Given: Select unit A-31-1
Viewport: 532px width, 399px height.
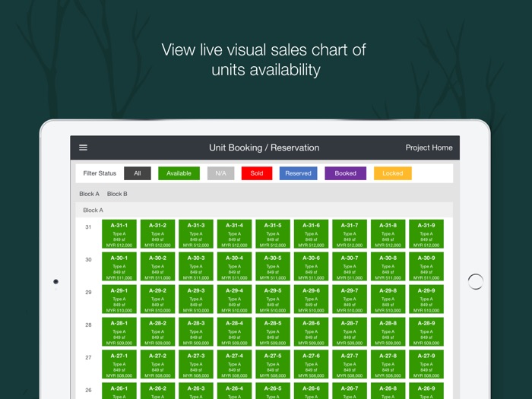Looking at the screenshot, I should 119,234.
